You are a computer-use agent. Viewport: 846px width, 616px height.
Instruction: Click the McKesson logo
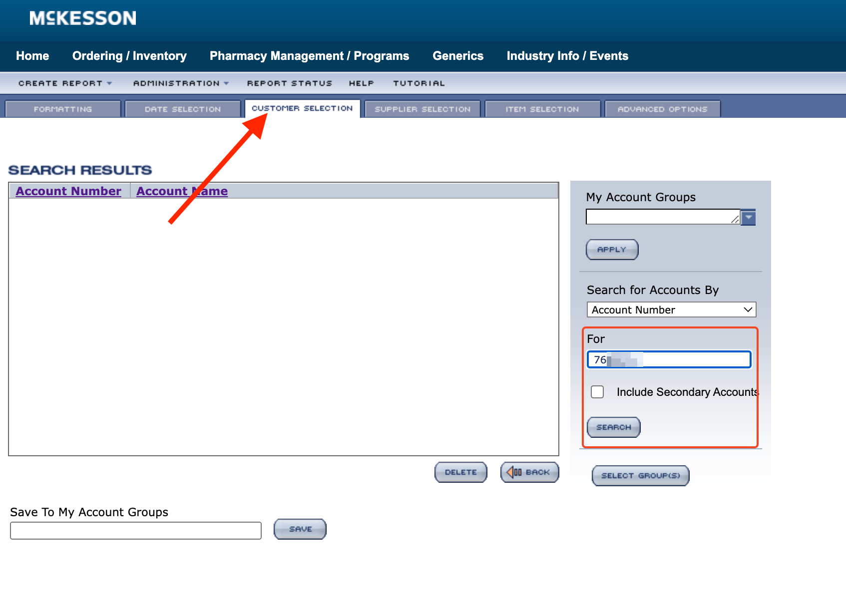82,18
